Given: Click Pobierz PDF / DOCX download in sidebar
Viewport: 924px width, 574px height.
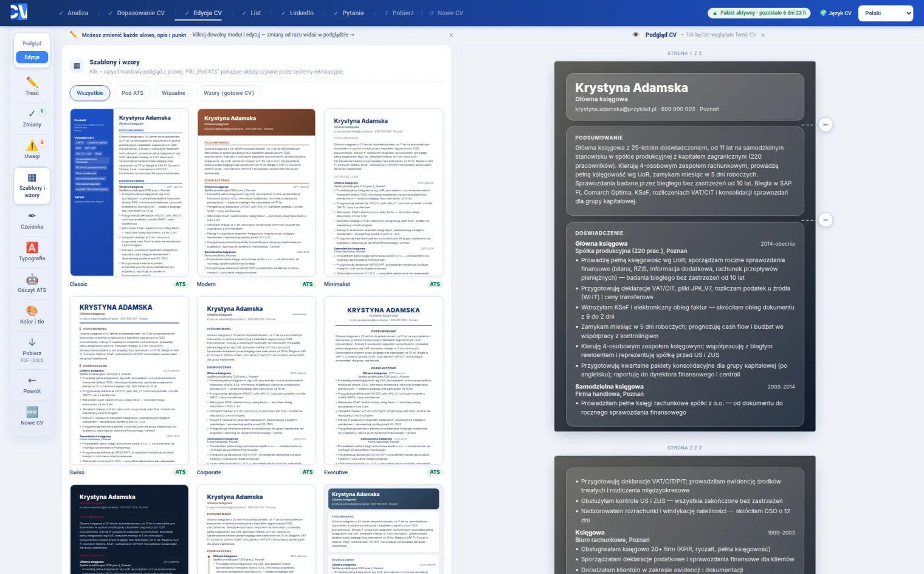Looking at the screenshot, I should tap(32, 350).
